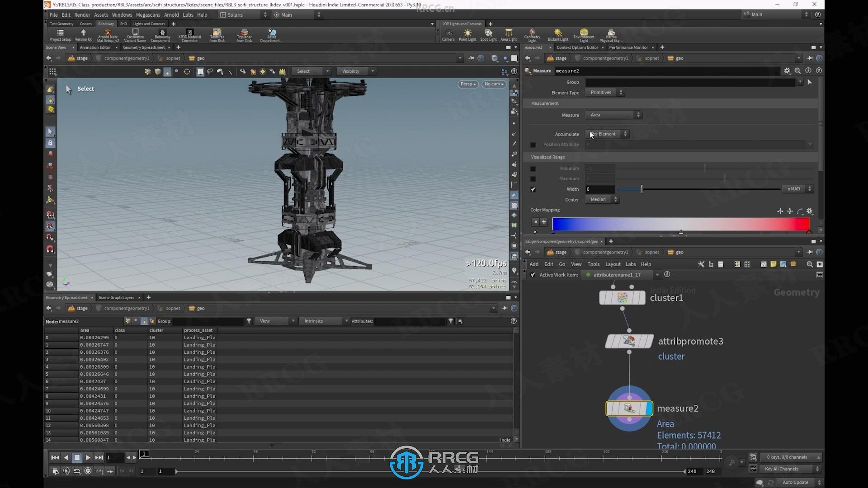
Task: Launch KB3D Material Converter tool
Action: 189,35
